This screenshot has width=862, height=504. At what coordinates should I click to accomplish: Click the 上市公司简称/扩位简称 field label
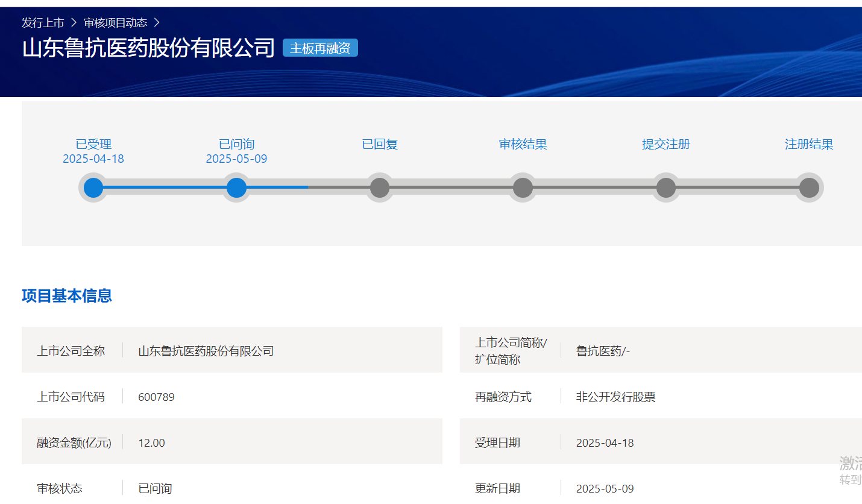click(511, 351)
